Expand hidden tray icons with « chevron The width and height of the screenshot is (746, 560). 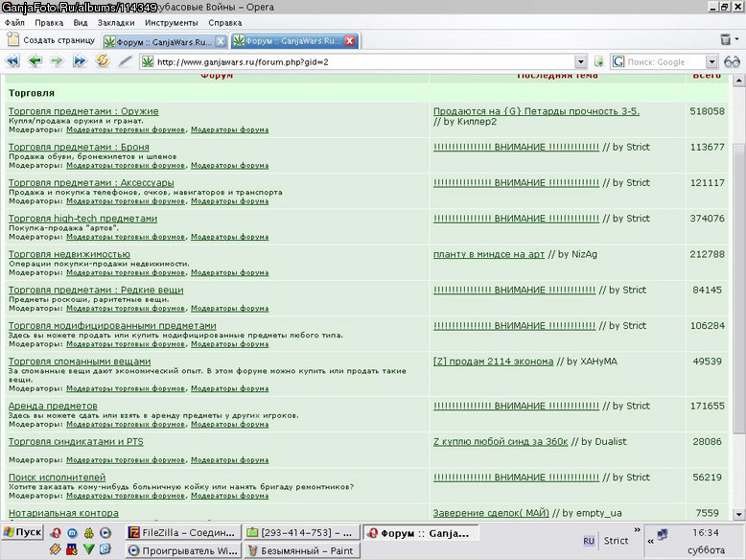coord(650,541)
